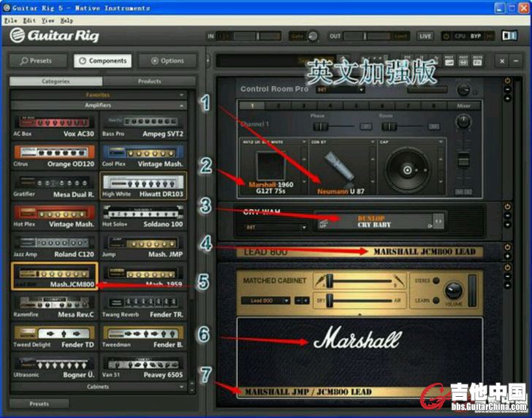
Task: Click the Components tab button
Action: click(103, 61)
